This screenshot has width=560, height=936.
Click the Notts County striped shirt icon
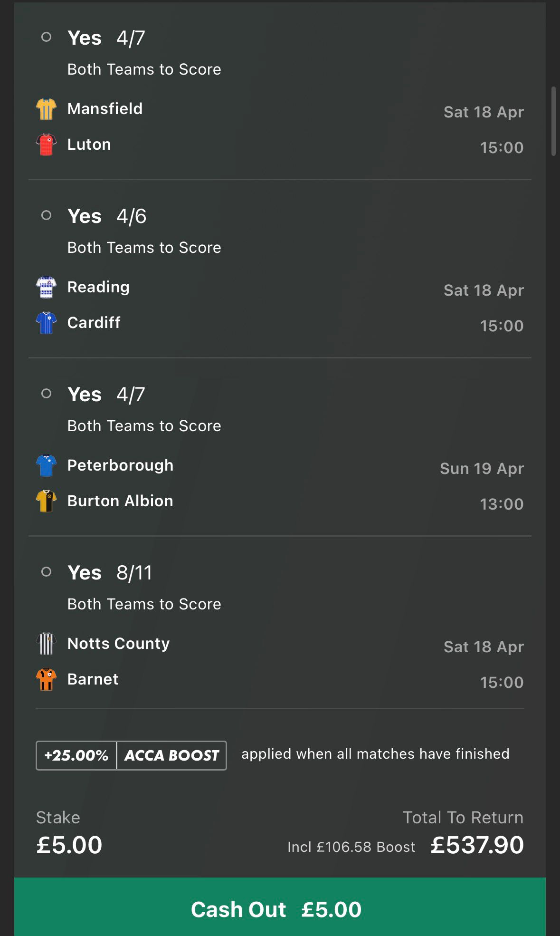coord(46,644)
